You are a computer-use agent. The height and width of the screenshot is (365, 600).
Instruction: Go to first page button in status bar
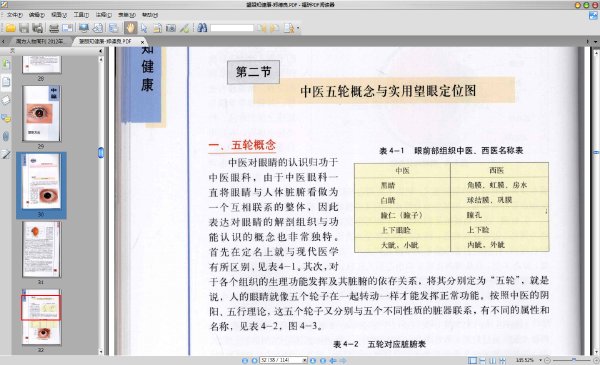coord(245,360)
